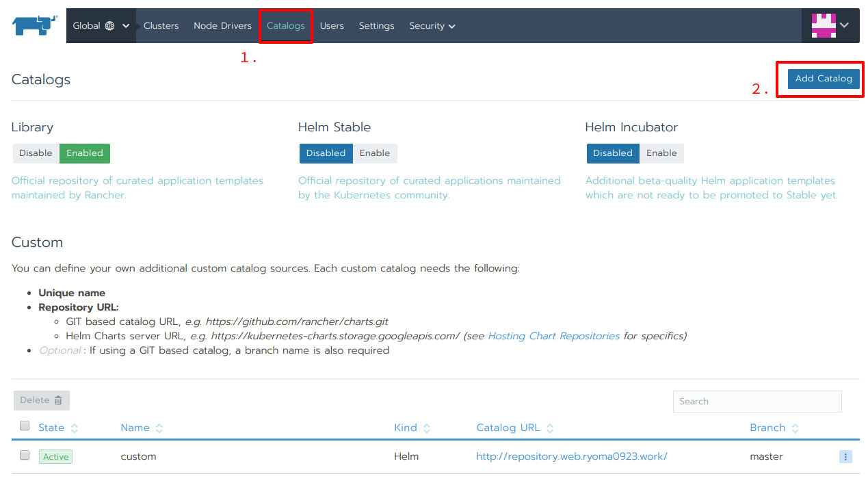
Task: Click the Library heading
Action: tap(32, 127)
